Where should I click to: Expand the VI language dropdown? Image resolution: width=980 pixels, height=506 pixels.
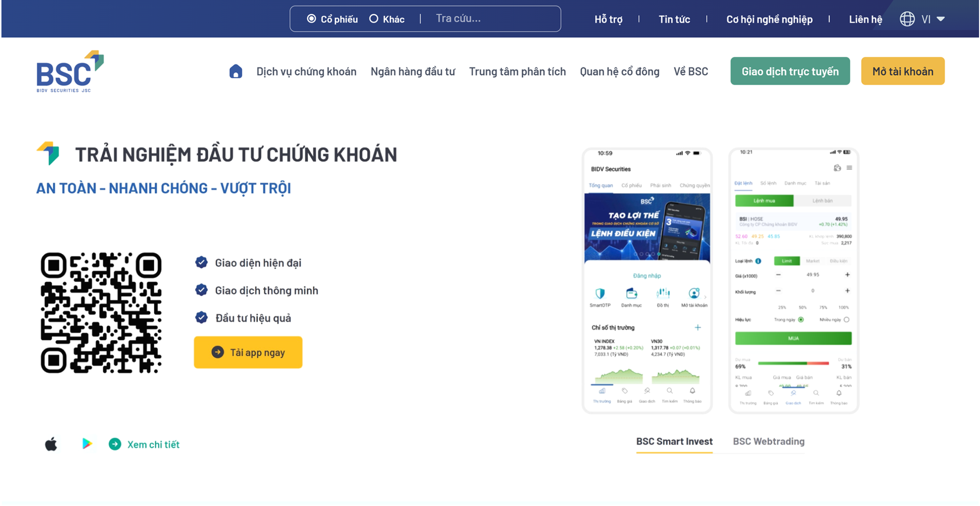(x=933, y=19)
